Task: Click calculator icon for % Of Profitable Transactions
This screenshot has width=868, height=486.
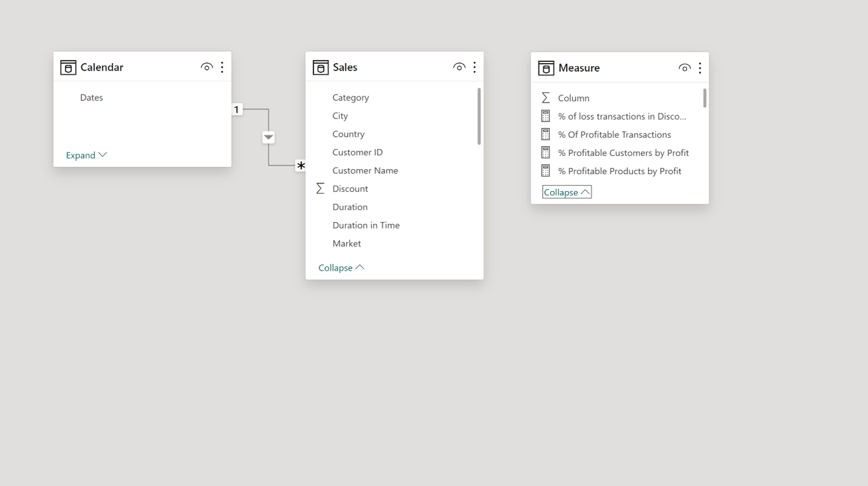Action: click(546, 135)
